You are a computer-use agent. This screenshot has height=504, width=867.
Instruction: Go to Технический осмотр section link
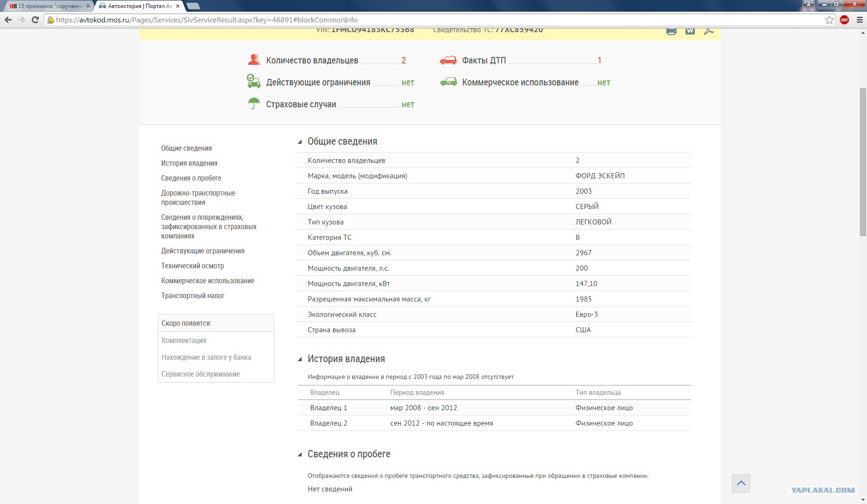pos(192,266)
